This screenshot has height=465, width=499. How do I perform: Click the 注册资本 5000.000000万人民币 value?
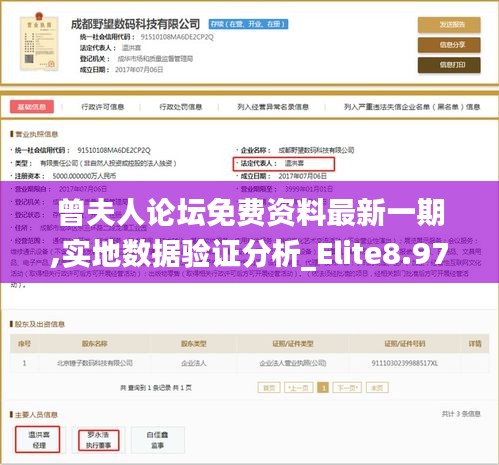click(84, 176)
